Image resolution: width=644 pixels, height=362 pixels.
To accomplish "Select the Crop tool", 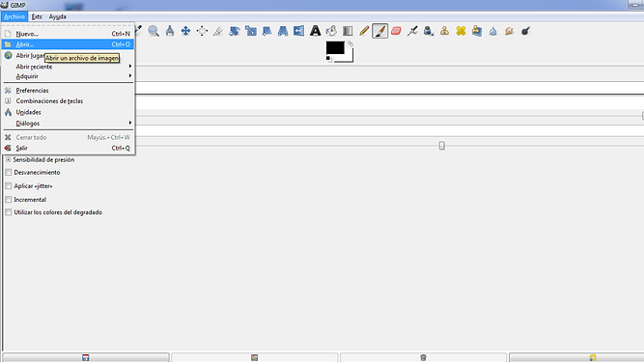I will point(218,31).
